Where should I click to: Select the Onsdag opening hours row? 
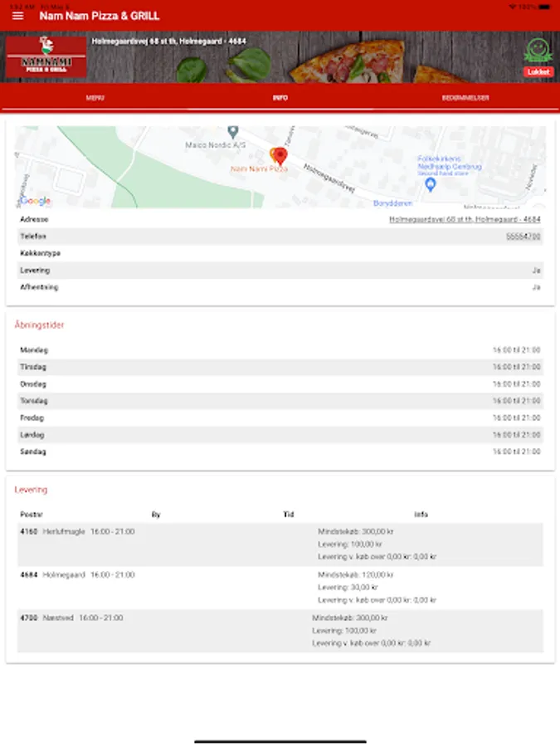point(280,384)
